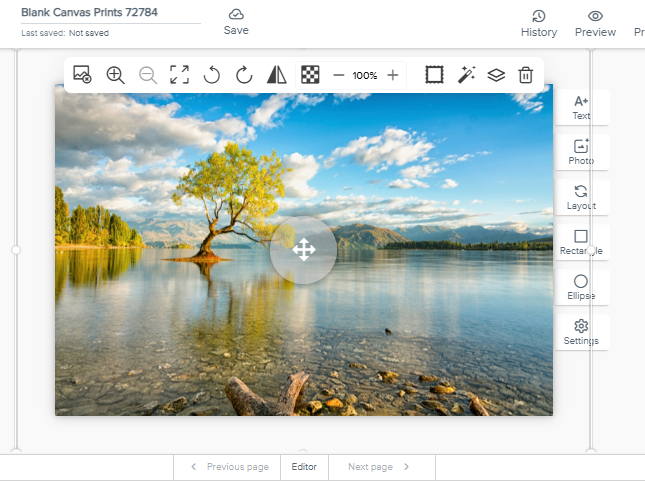Increase opacity with the plus button
Screen dimensions: 645x481
point(393,75)
